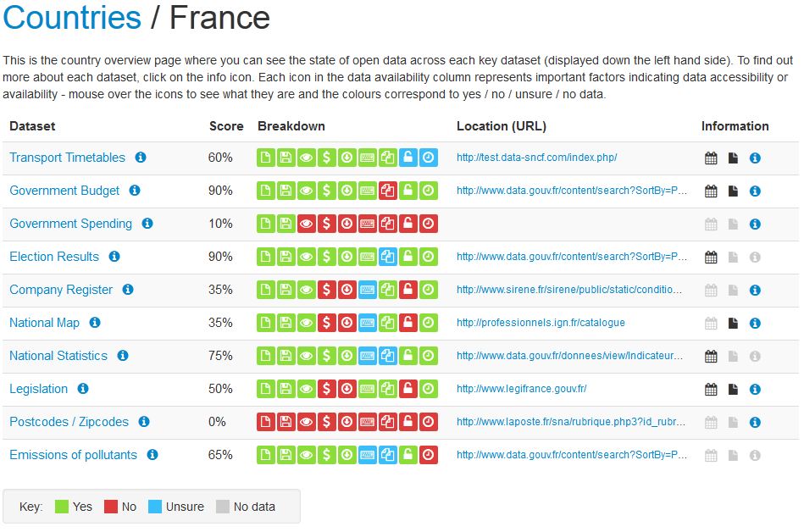Click the red padlock icon in Legislation row
The height and width of the screenshot is (532, 804).
[408, 389]
